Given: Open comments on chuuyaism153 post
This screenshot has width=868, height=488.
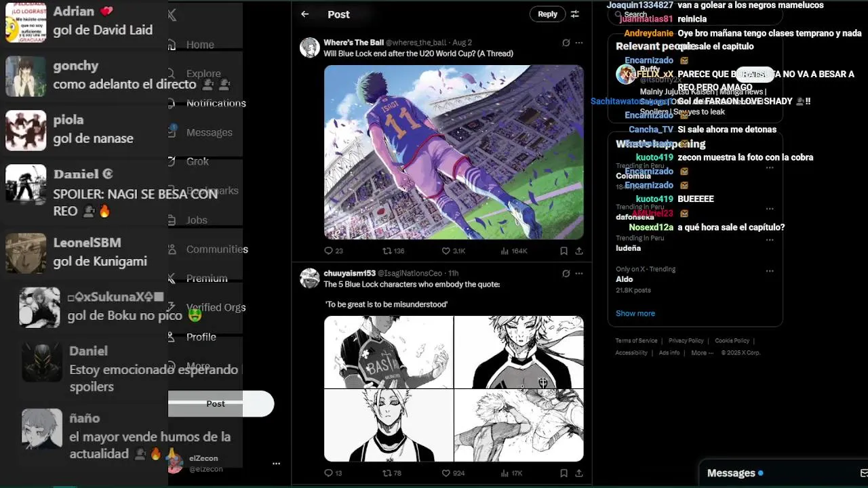Looking at the screenshot, I should click(333, 473).
